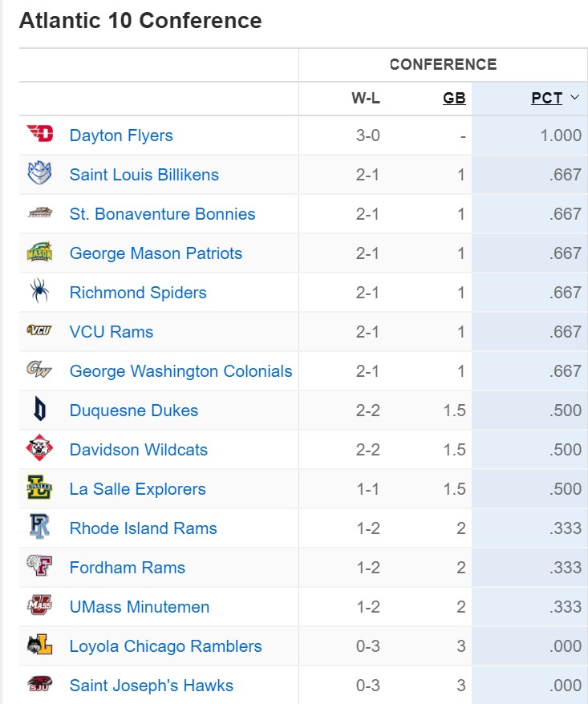Image resolution: width=588 pixels, height=704 pixels.
Task: Click the Saint Louis Billikens logo
Action: (39, 174)
